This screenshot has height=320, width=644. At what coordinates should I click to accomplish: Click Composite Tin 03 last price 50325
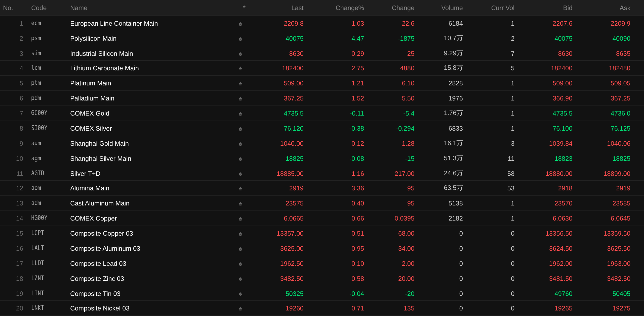[x=294, y=294]
